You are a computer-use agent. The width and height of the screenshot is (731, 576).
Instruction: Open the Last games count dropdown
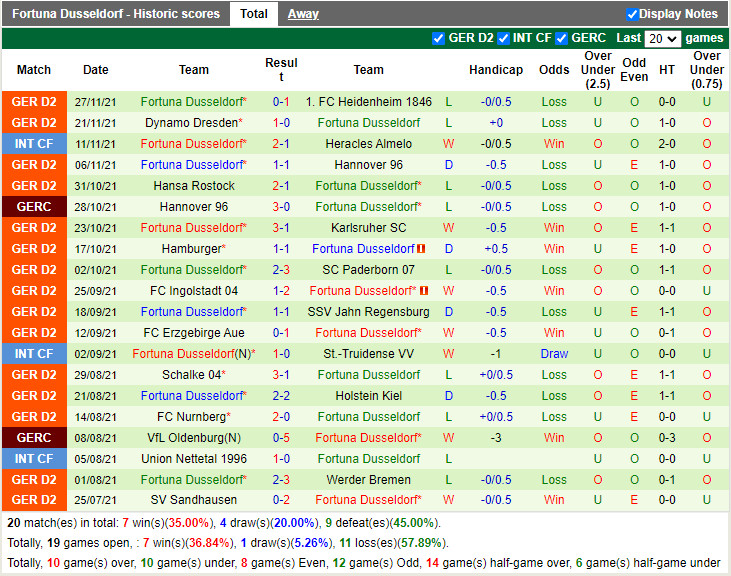click(662, 38)
